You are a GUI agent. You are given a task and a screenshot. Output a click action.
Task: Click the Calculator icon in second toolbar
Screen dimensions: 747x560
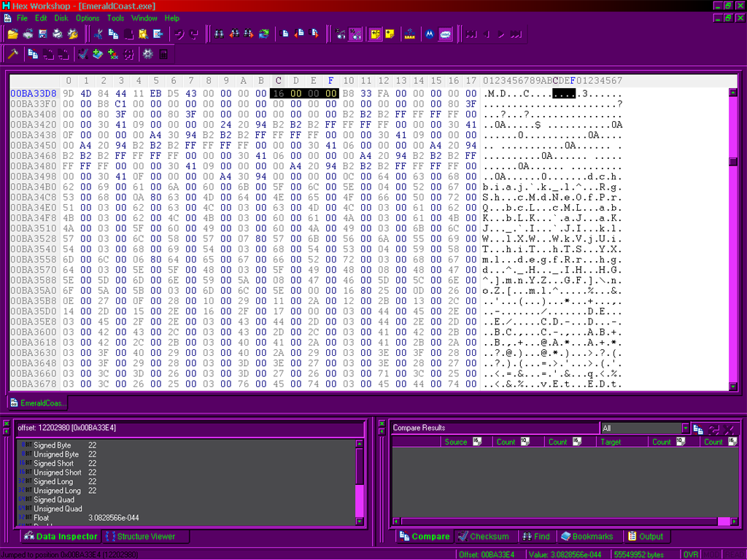tap(163, 54)
